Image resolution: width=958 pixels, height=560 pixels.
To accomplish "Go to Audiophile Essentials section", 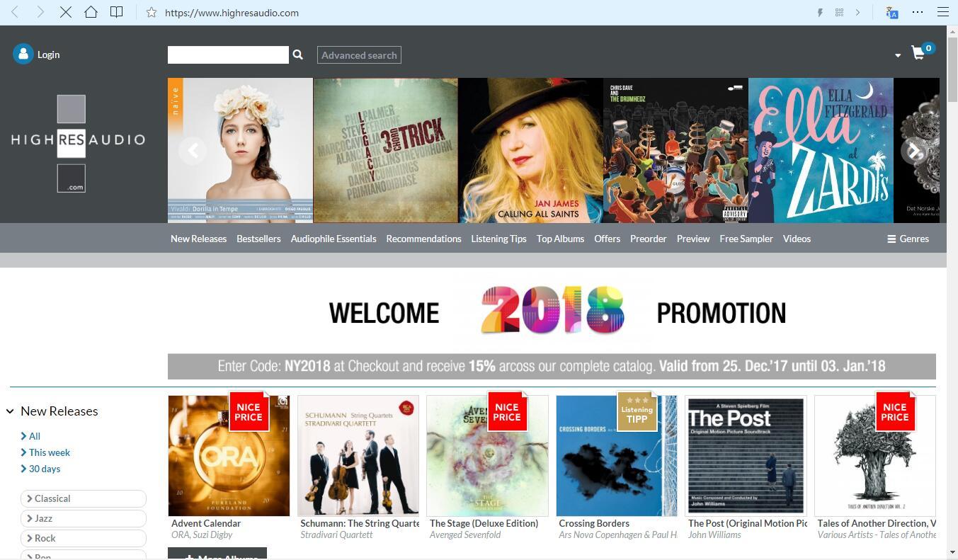I will coord(333,239).
